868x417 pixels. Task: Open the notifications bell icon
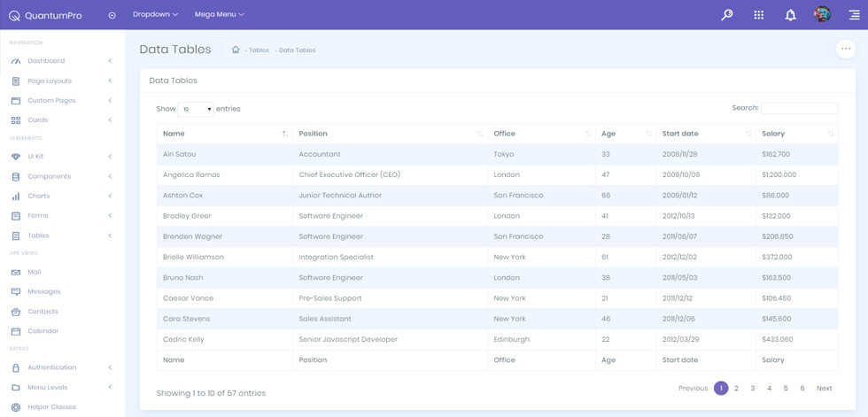click(790, 15)
